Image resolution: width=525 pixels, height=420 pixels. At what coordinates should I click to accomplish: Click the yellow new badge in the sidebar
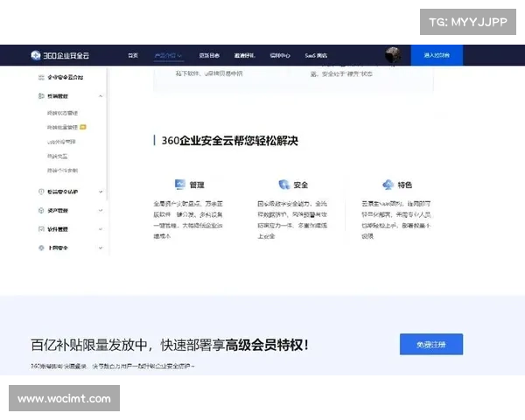(83, 127)
